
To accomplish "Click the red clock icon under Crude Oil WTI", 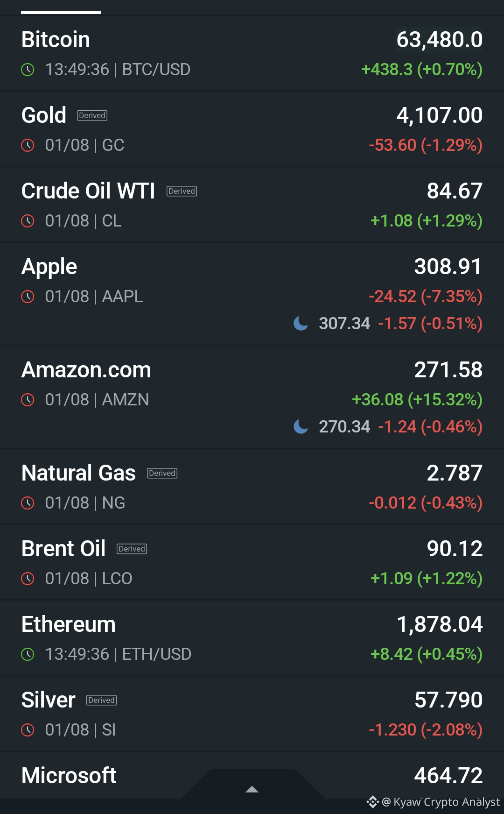I will (28, 221).
